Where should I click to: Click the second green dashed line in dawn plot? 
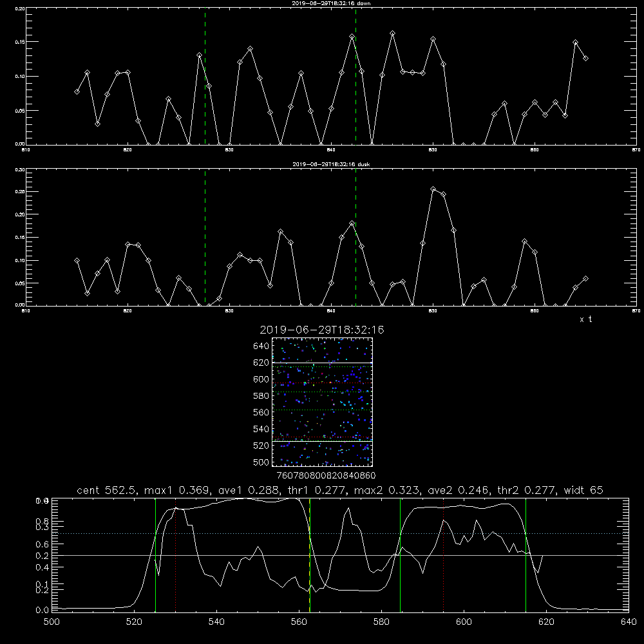pyautogui.click(x=355, y=77)
